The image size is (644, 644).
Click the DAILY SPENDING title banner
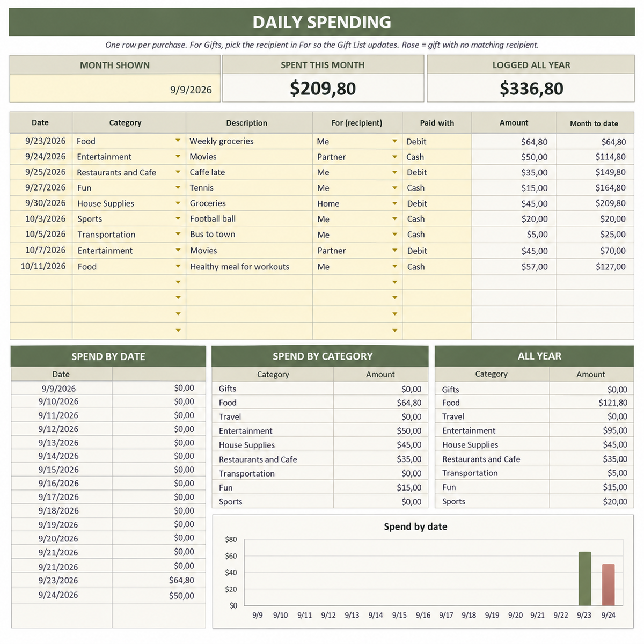point(322,22)
